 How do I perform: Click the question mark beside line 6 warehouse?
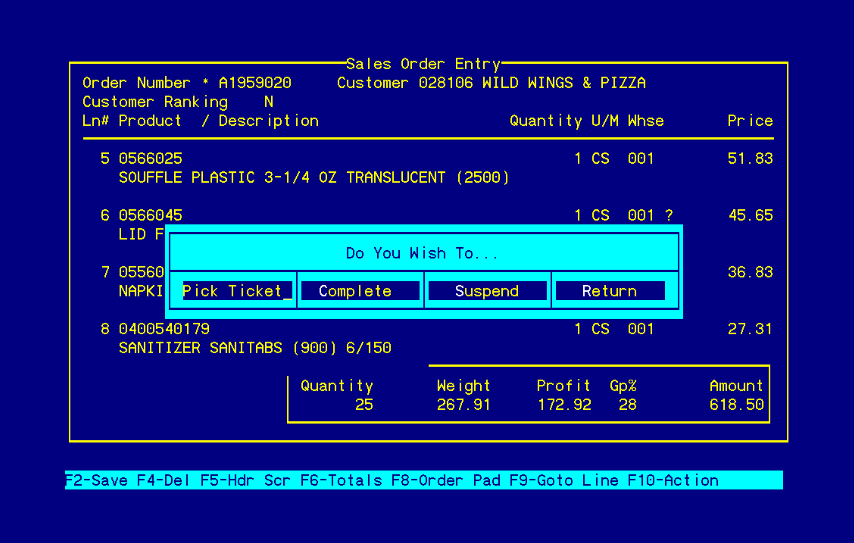669,215
